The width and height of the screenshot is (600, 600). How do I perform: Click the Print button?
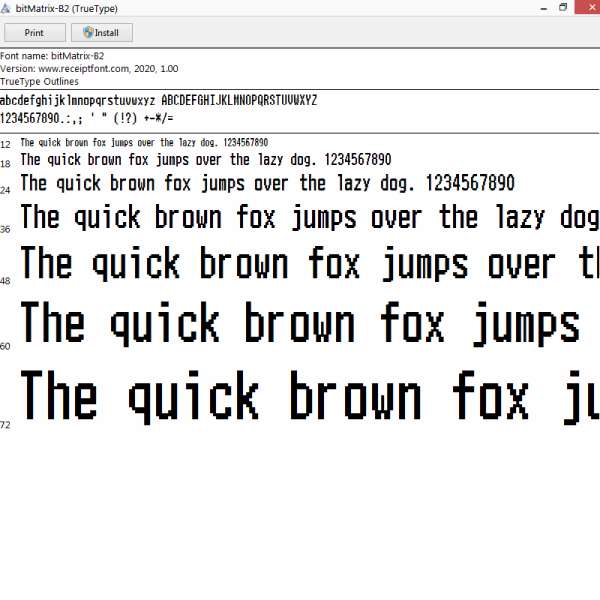pyautogui.click(x=34, y=32)
